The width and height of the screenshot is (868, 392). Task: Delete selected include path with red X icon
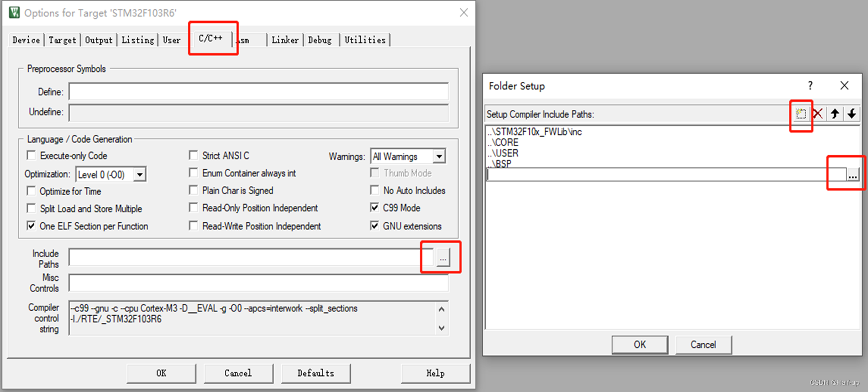(x=818, y=114)
